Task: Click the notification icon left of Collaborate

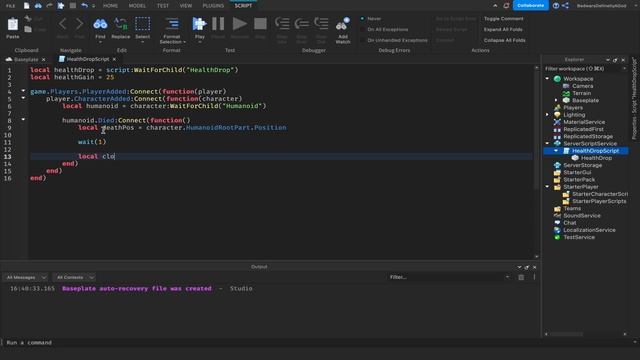Action: pos(506,6)
